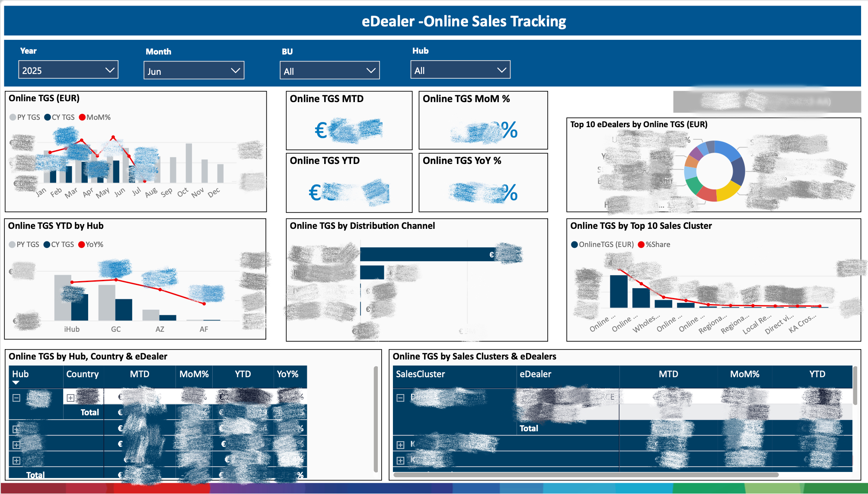The height and width of the screenshot is (494, 868).
Task: Open the BU filter dropdown
Action: pos(371,70)
